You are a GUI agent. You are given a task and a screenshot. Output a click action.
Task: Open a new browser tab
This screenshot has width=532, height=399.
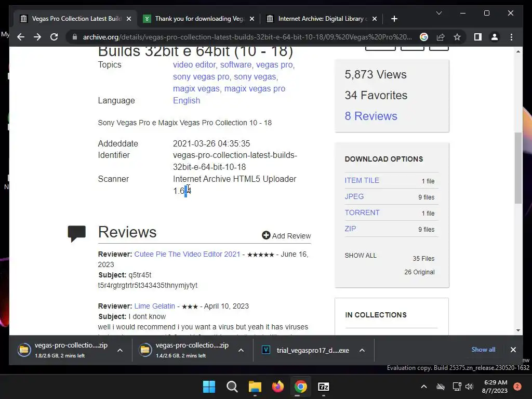point(394,19)
